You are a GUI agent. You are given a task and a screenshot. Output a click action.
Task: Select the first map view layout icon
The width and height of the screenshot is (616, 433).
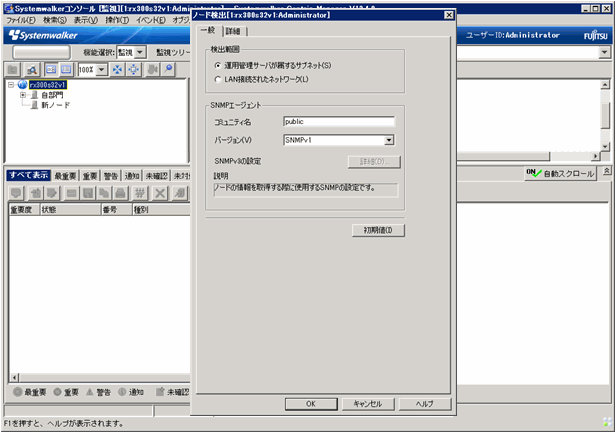[51, 70]
